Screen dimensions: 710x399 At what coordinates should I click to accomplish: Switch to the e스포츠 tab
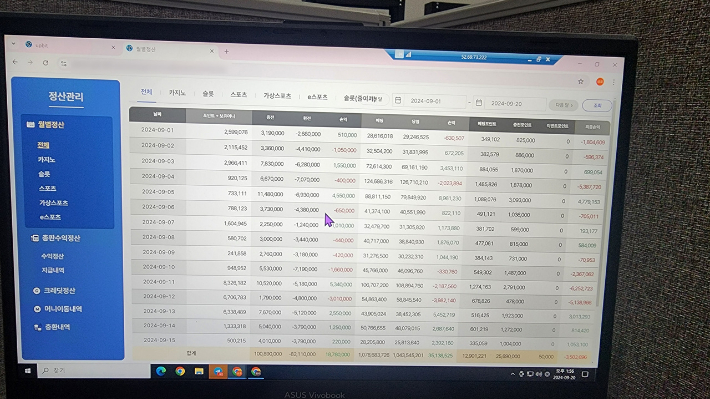tap(317, 96)
